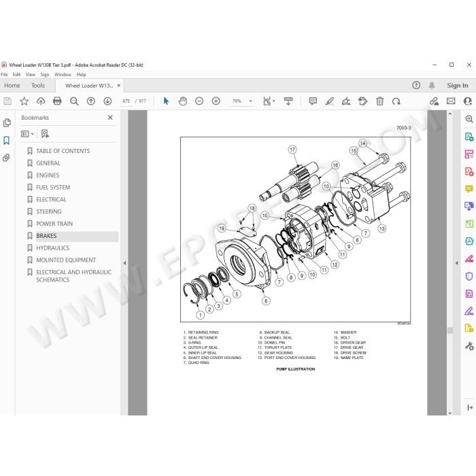Click the Zoom In plus icon
Viewport: 476px width, 476px height.
point(216,101)
